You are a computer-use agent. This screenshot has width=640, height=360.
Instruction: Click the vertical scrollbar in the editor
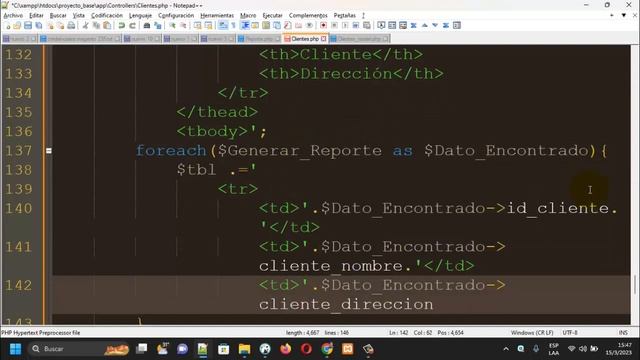(635, 284)
